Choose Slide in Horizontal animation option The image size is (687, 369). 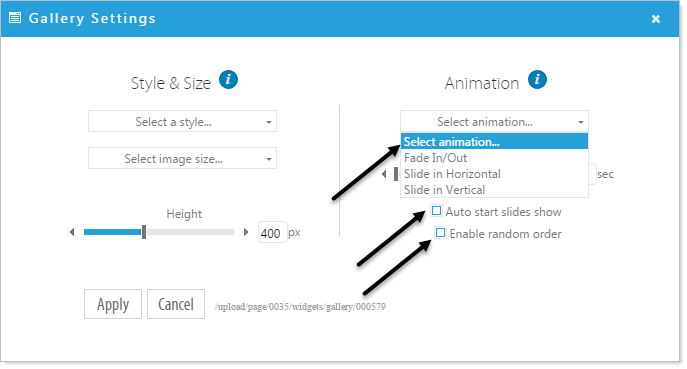[494, 174]
